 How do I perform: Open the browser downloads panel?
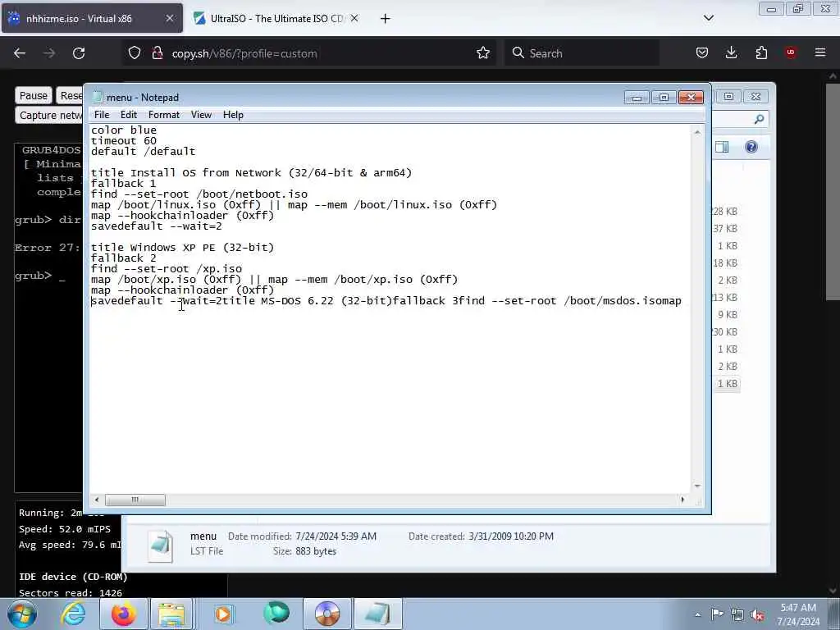click(x=731, y=52)
